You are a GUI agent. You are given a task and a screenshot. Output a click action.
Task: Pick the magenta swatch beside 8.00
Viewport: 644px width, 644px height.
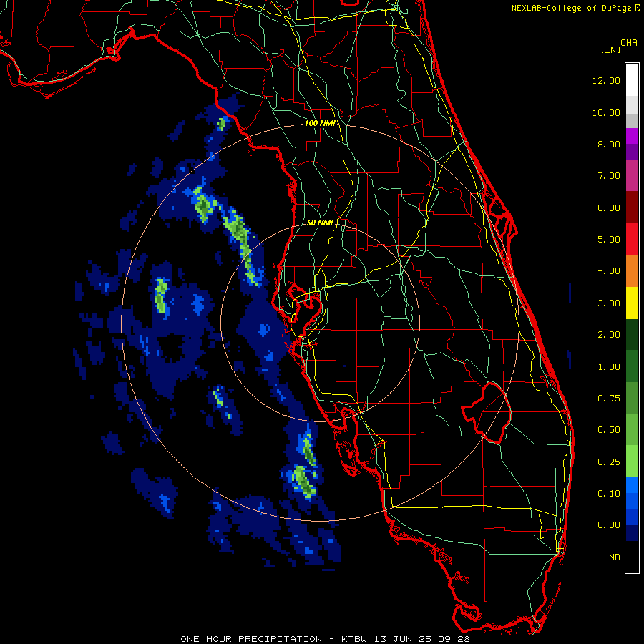click(x=632, y=136)
